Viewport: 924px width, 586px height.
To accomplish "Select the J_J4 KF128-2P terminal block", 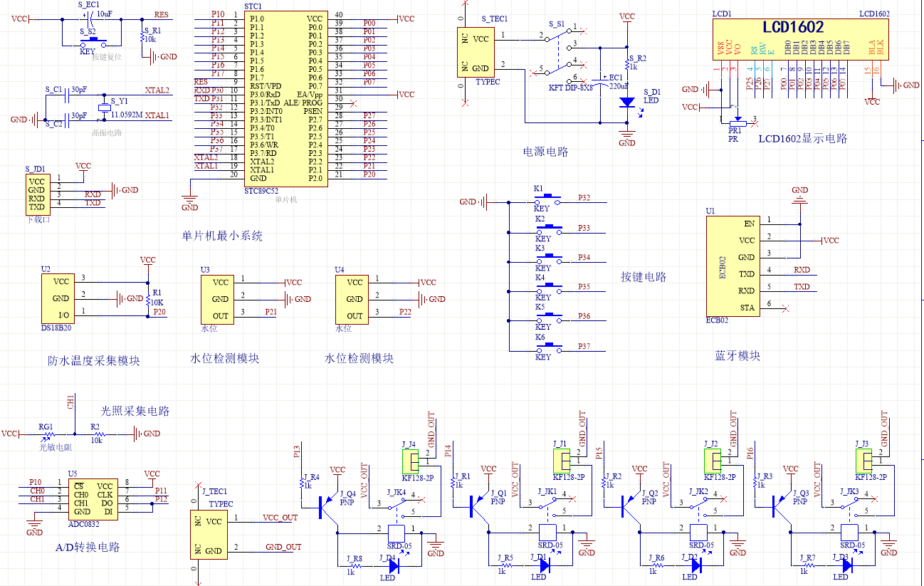I will 409,461.
